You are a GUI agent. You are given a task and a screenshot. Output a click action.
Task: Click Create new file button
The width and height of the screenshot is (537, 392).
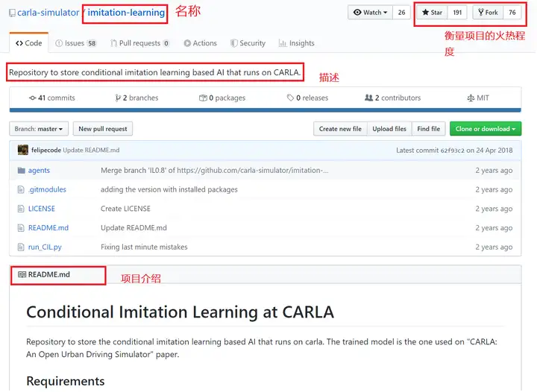point(340,129)
